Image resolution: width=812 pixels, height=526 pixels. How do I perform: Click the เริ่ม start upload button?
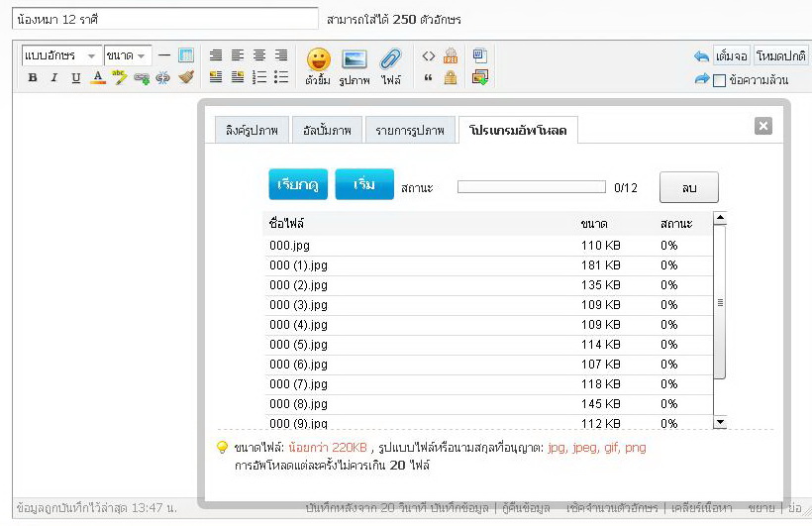pos(364,184)
